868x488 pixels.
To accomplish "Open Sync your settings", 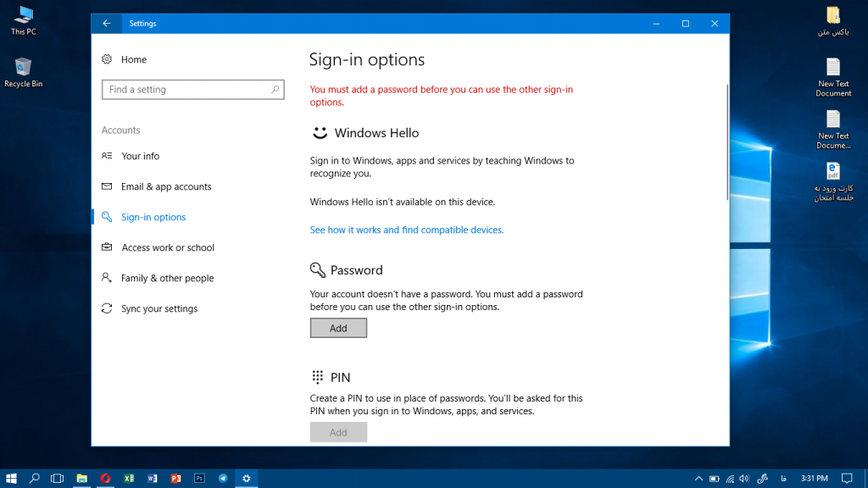I will pyautogui.click(x=159, y=308).
